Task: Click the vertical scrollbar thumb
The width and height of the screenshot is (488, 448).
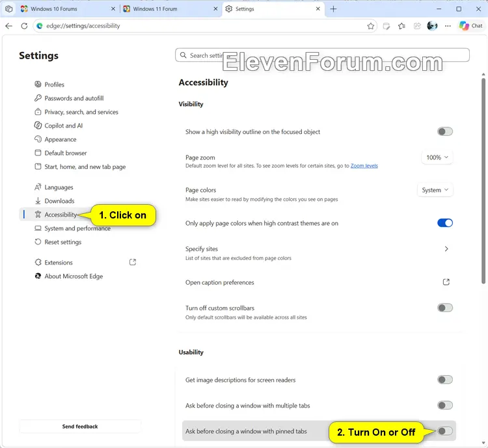Action: [483, 181]
